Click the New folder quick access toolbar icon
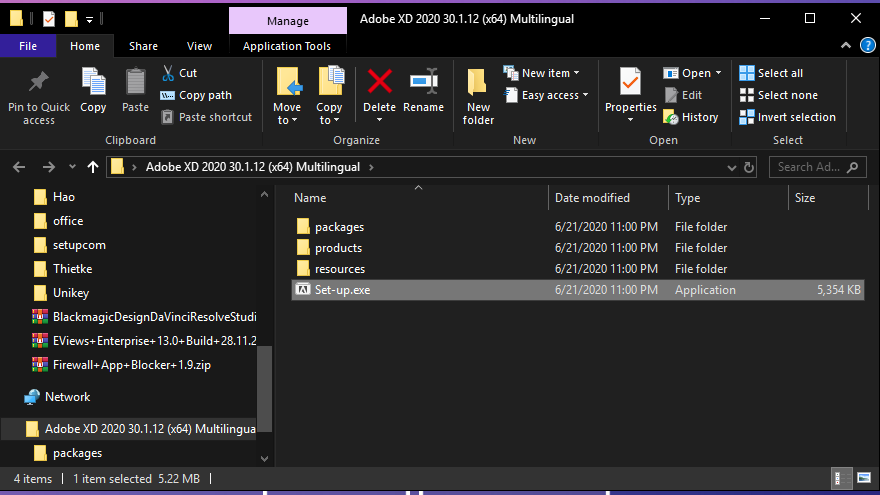This screenshot has width=880, height=495. [x=71, y=19]
